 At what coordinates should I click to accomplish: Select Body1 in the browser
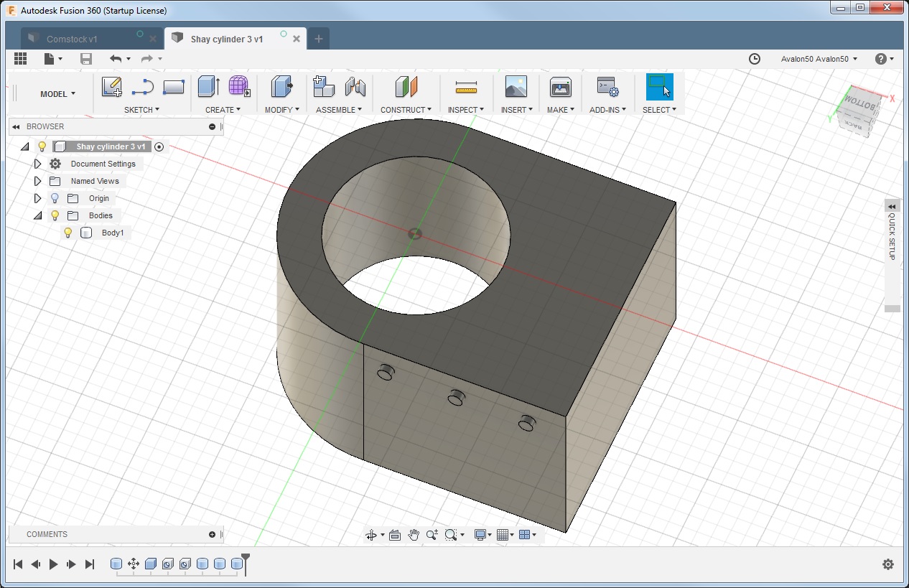113,233
